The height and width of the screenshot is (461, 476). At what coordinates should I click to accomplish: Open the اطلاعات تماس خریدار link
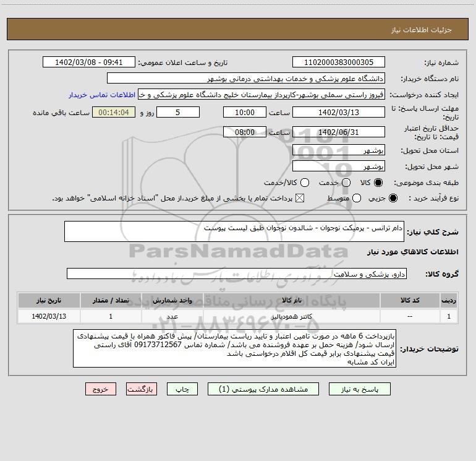point(102,95)
